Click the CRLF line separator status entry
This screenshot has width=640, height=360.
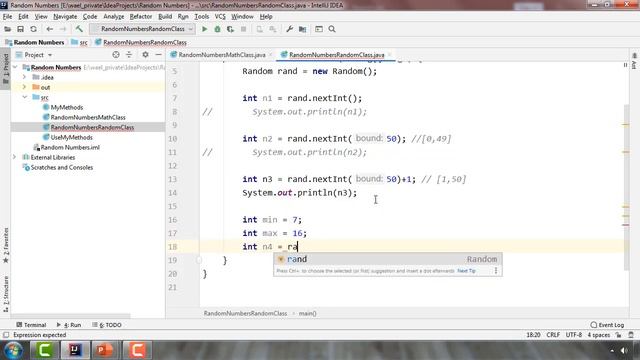coord(553,335)
